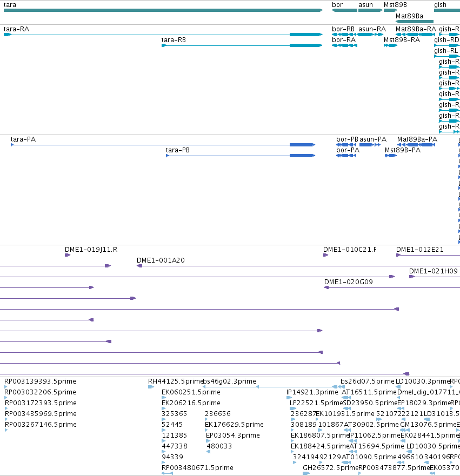
Task: Click BAC end DME1-019J11.R
Action: click(x=68, y=255)
